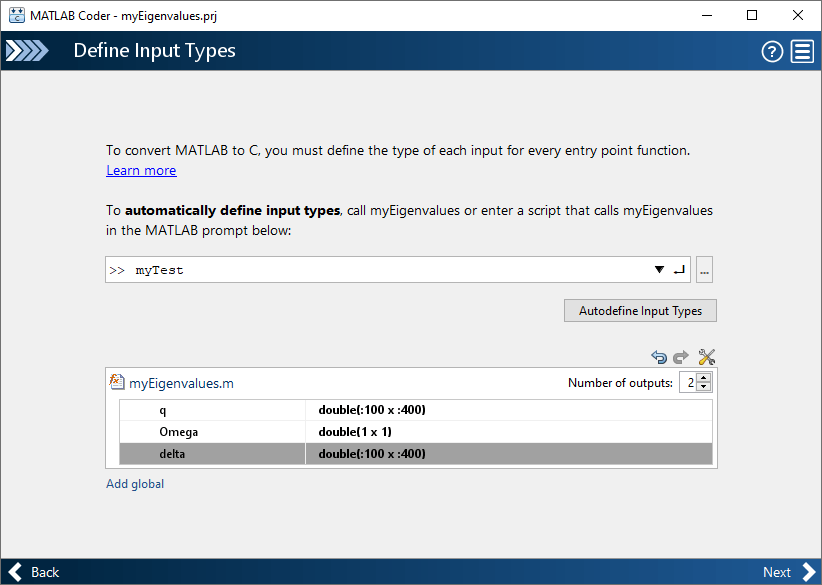
Task: Open the hamburger menu in the header
Action: [802, 52]
